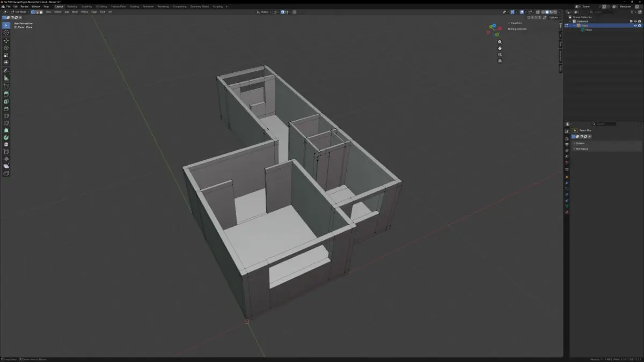The image size is (644, 362).
Task: Activate the Transform tool
Action: 6,63
